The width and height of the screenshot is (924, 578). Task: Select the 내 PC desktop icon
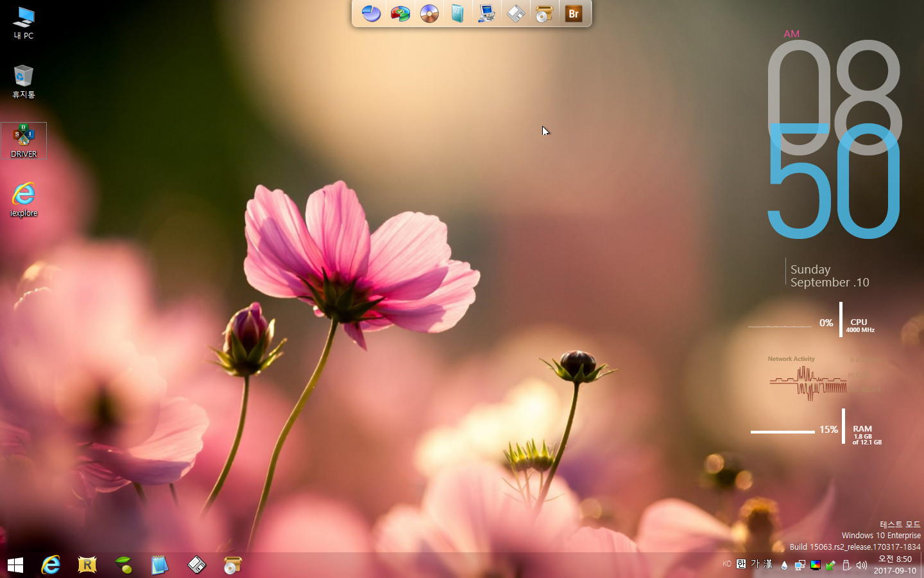tap(24, 23)
